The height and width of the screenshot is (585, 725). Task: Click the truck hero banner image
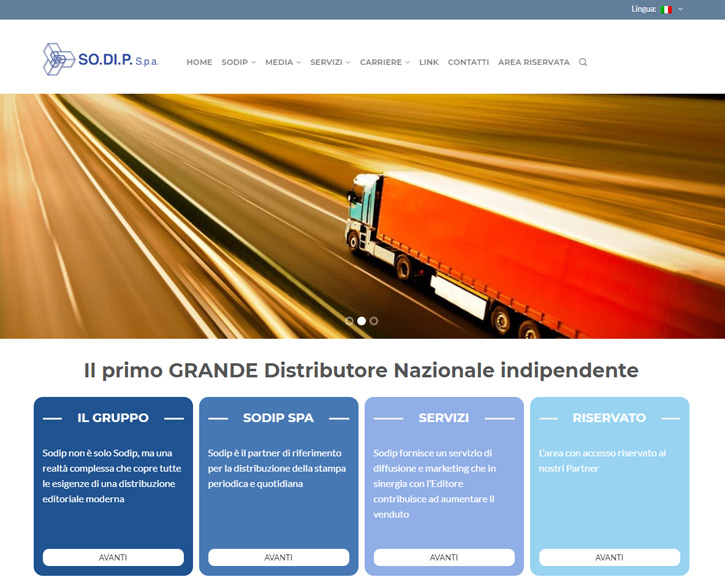pos(362,216)
